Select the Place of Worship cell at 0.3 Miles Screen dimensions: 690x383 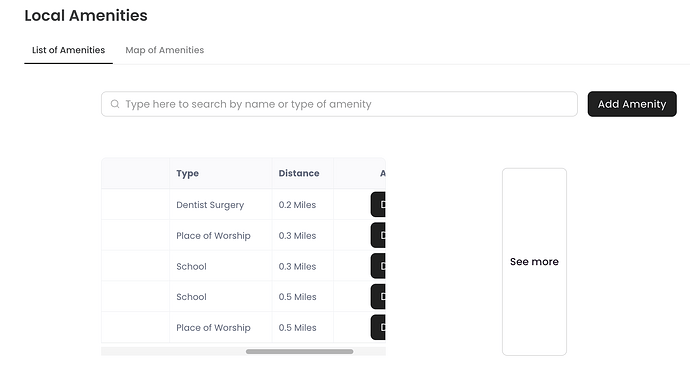point(213,236)
